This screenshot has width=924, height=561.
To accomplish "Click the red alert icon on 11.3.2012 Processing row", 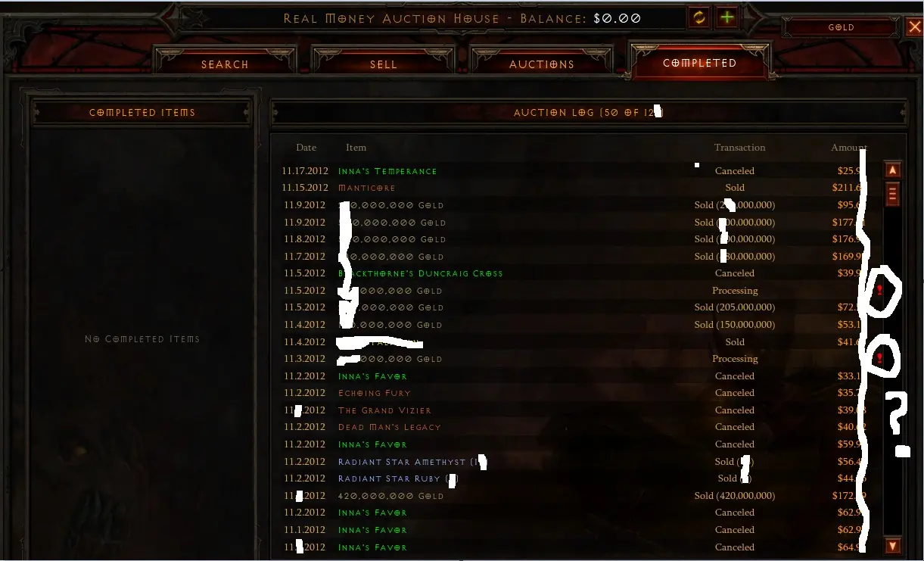I will click(879, 359).
